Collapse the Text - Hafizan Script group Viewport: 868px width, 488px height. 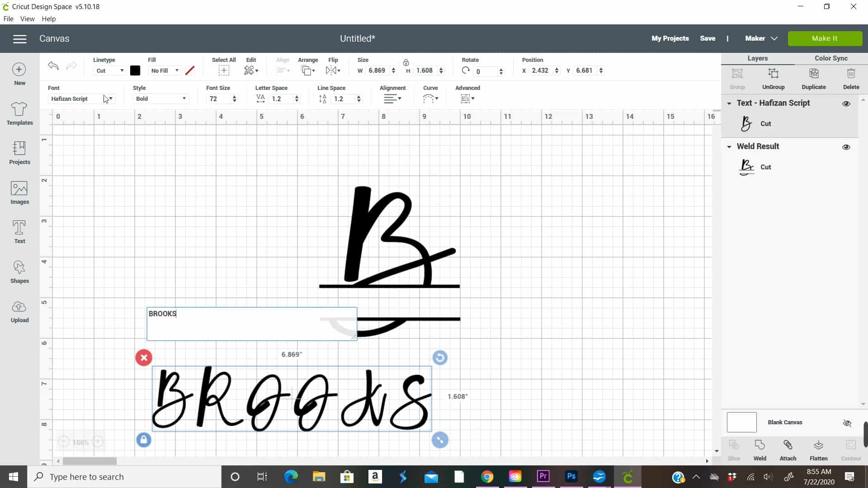(729, 103)
